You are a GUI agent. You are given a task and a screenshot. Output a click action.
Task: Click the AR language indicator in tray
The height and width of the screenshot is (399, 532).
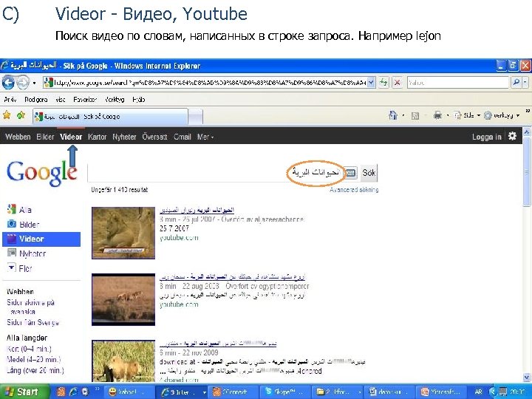[x=478, y=392]
